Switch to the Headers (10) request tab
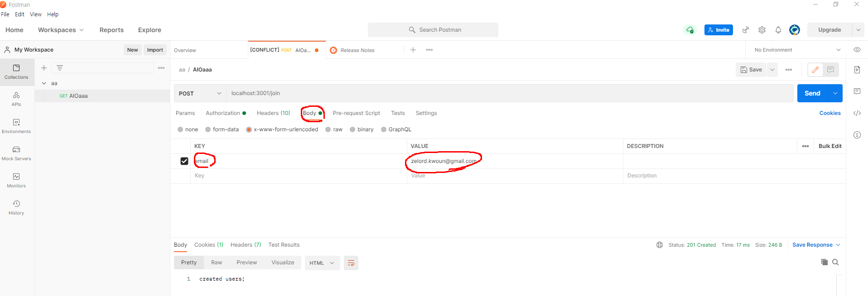Image resolution: width=868 pixels, height=296 pixels. pos(273,113)
